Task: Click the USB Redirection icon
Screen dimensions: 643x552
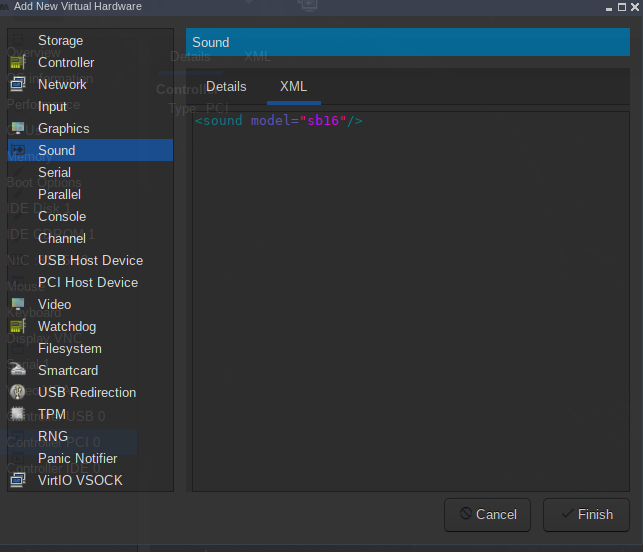Action: (x=18, y=392)
